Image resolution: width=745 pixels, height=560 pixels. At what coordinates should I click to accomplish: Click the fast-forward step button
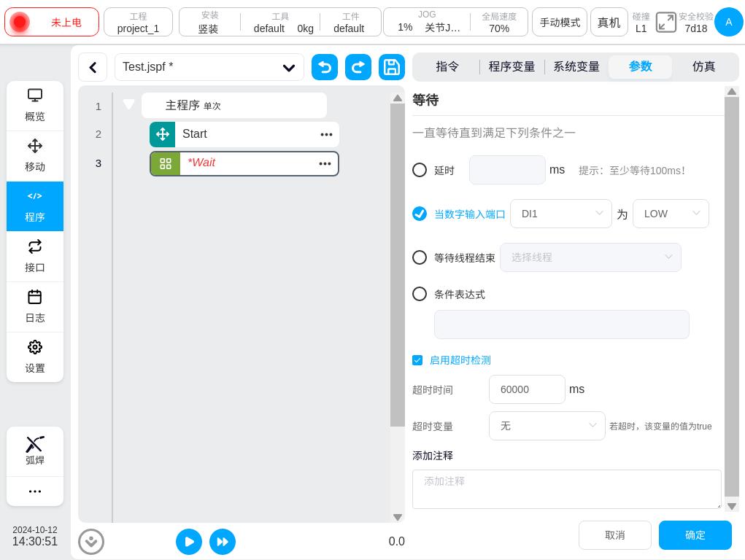click(223, 542)
